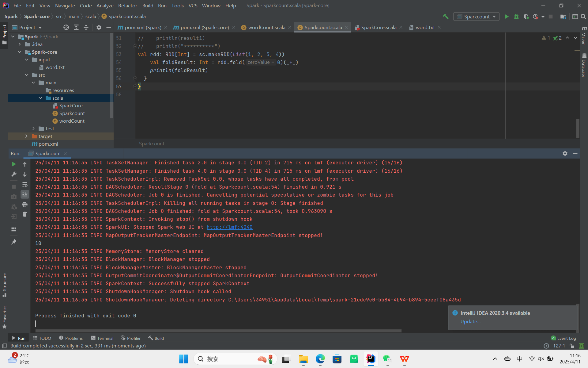The width and height of the screenshot is (588, 368).
Task: Open Run panel settings gear
Action: [x=565, y=153]
